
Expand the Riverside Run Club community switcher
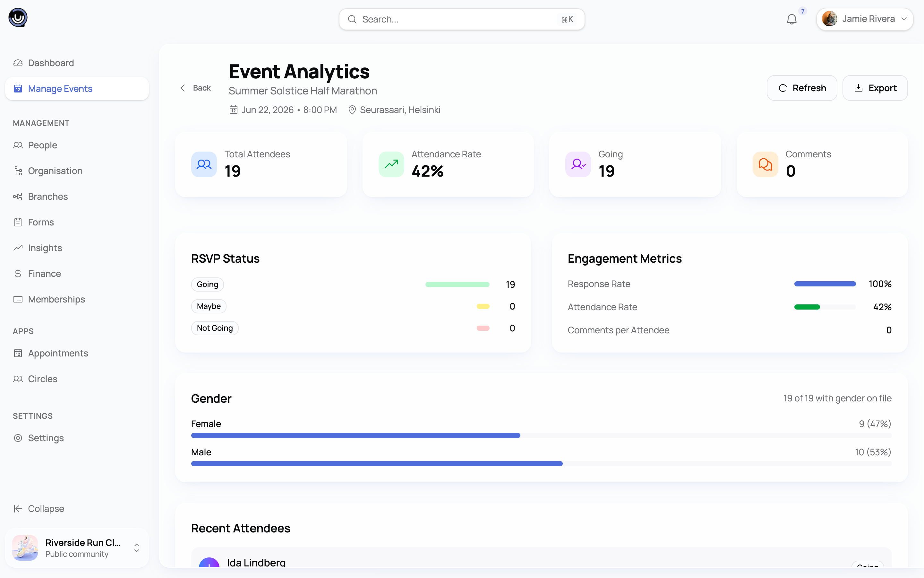77,548
